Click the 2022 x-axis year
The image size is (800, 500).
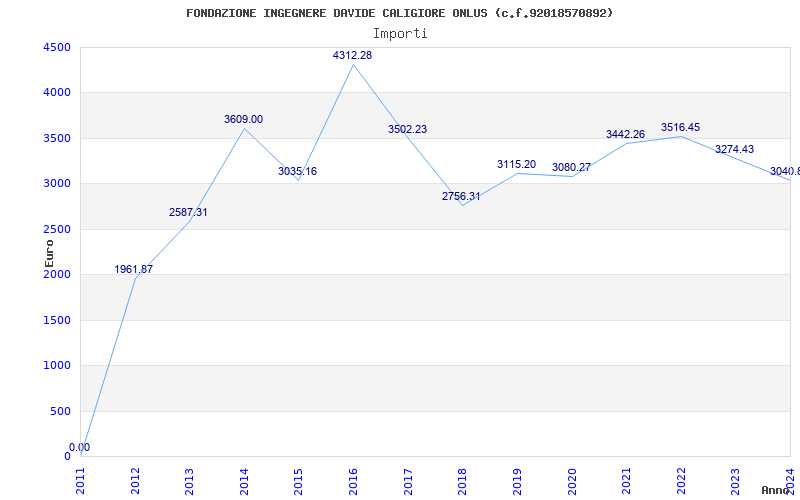(x=681, y=481)
